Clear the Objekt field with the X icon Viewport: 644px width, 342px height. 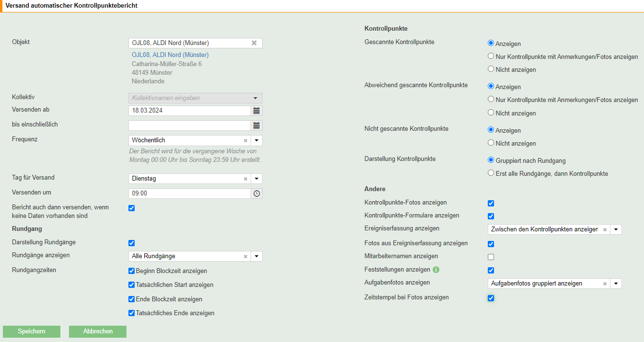(x=254, y=43)
